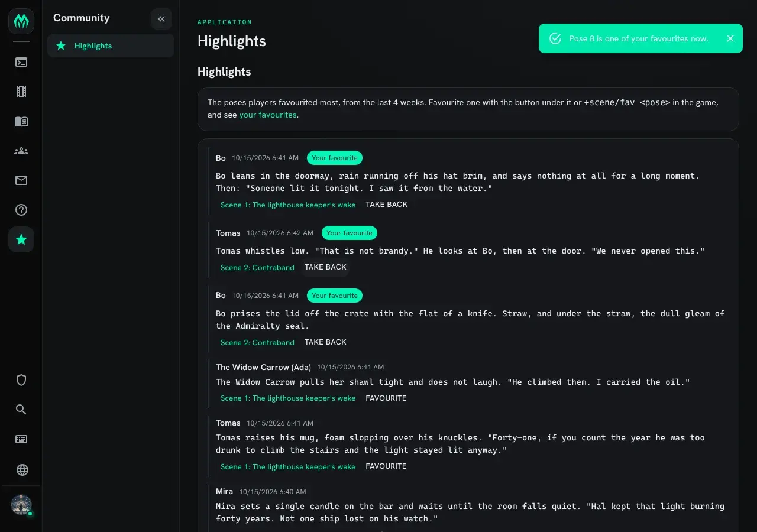Click 'Your favourite' badge on Bo's 6:41 doorway pose
Image resolution: width=757 pixels, height=532 pixels.
pos(335,158)
